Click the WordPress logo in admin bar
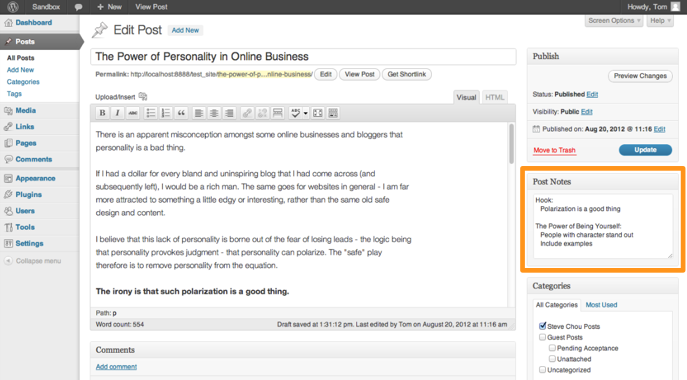 [13, 7]
